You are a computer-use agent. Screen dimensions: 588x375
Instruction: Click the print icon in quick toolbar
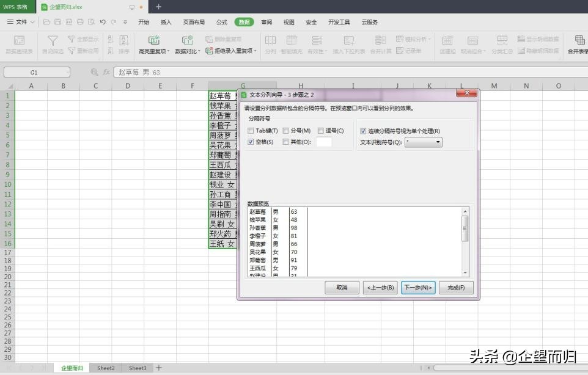pos(80,22)
